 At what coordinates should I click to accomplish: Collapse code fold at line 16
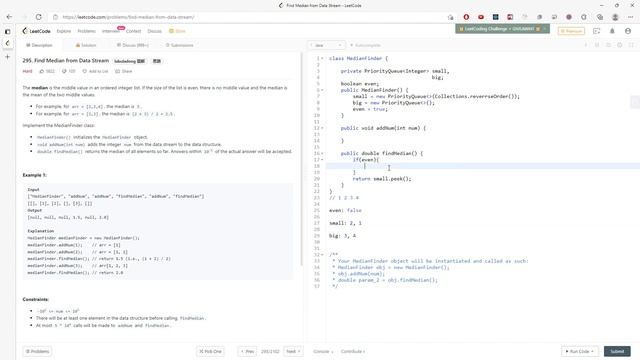coord(322,153)
